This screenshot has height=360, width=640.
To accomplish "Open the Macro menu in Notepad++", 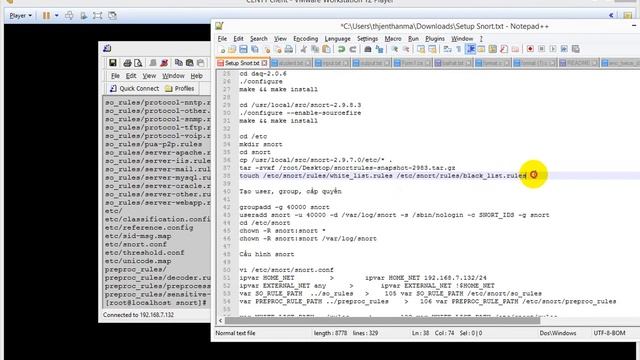I will tap(393, 38).
